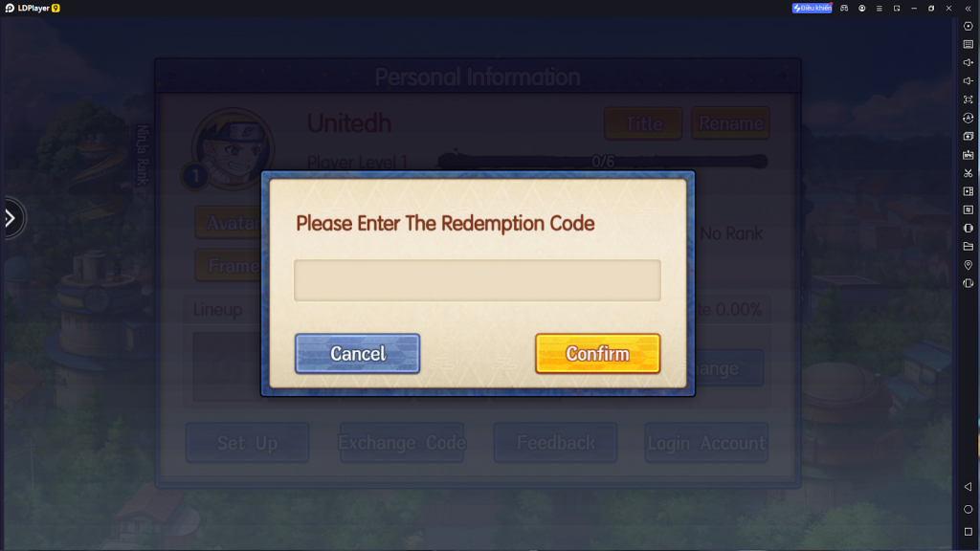The height and width of the screenshot is (551, 980).
Task: Click the install APK icon
Action: pyautogui.click(x=969, y=154)
